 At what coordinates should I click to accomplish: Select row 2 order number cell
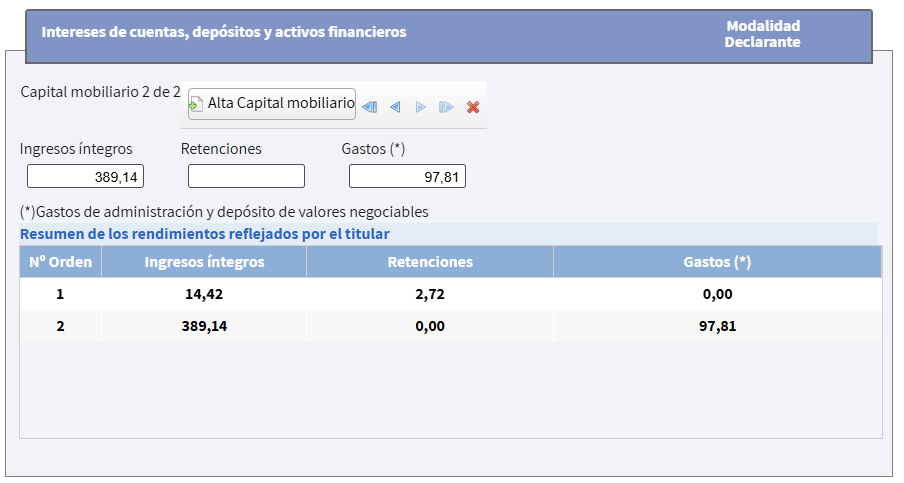click(x=61, y=326)
